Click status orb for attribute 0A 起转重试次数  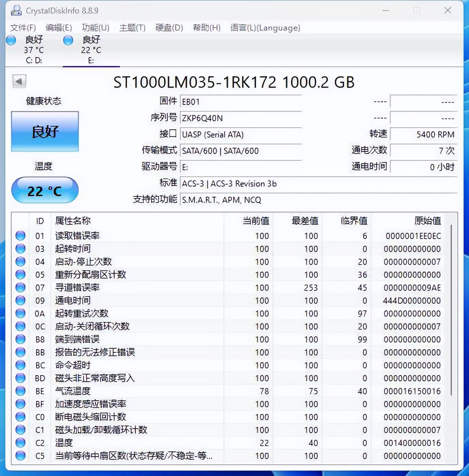click(20, 313)
